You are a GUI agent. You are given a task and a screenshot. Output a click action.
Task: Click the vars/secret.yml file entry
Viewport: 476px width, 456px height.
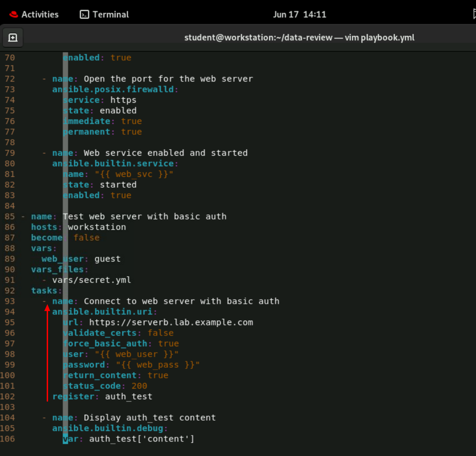(91, 280)
